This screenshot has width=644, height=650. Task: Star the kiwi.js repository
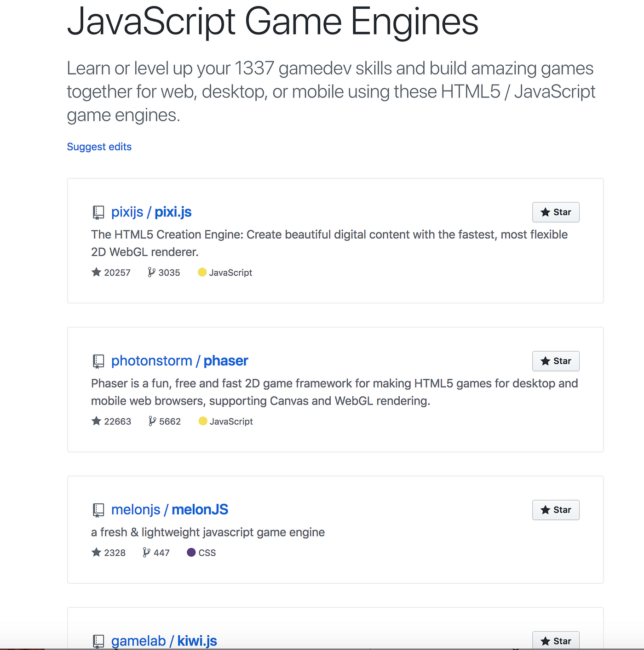pos(556,641)
